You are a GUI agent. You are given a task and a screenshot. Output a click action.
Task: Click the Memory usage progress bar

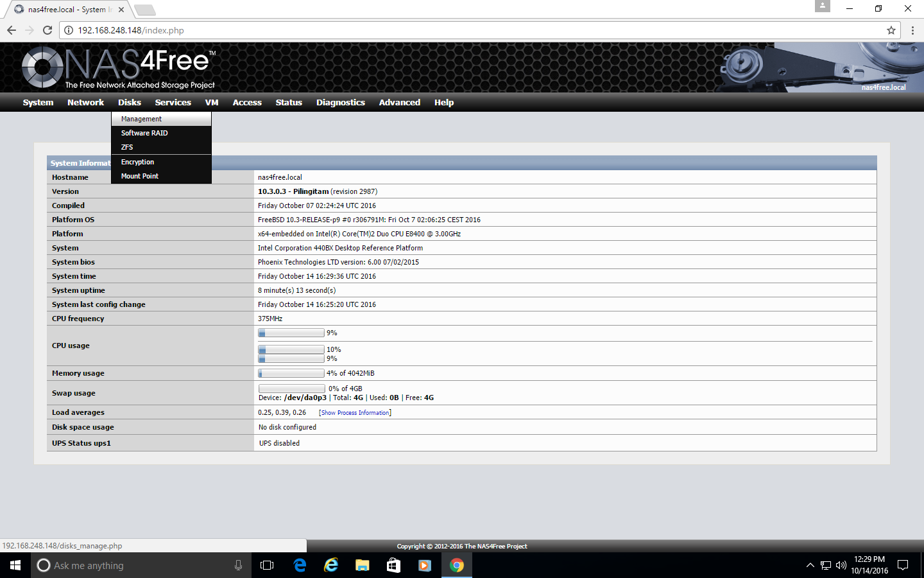click(x=291, y=373)
